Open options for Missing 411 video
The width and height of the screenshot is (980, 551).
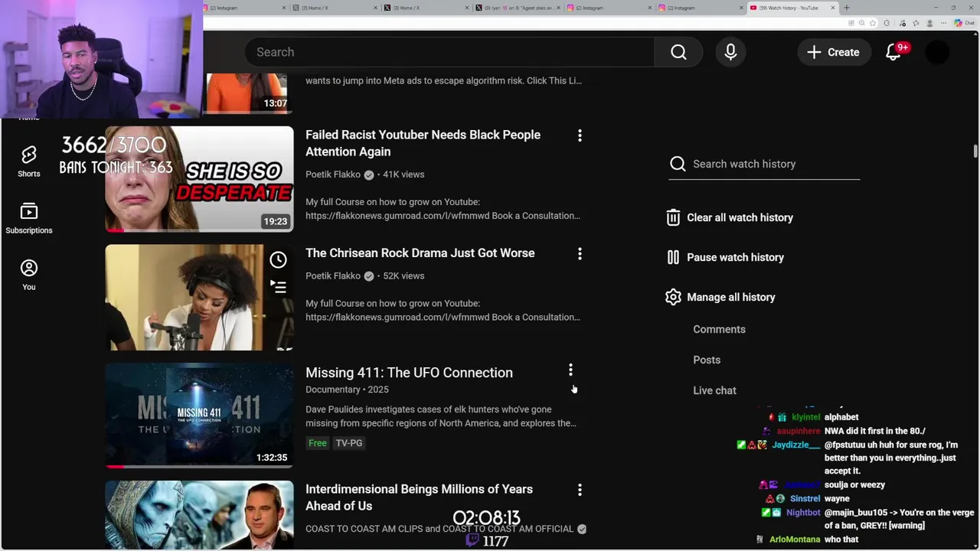pyautogui.click(x=570, y=370)
